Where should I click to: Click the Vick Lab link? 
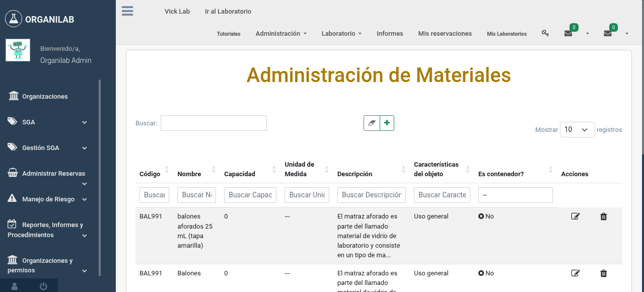click(x=177, y=11)
